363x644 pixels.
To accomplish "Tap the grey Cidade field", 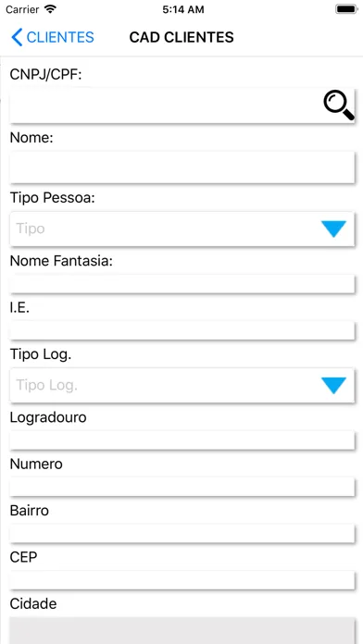I will (x=182, y=630).
